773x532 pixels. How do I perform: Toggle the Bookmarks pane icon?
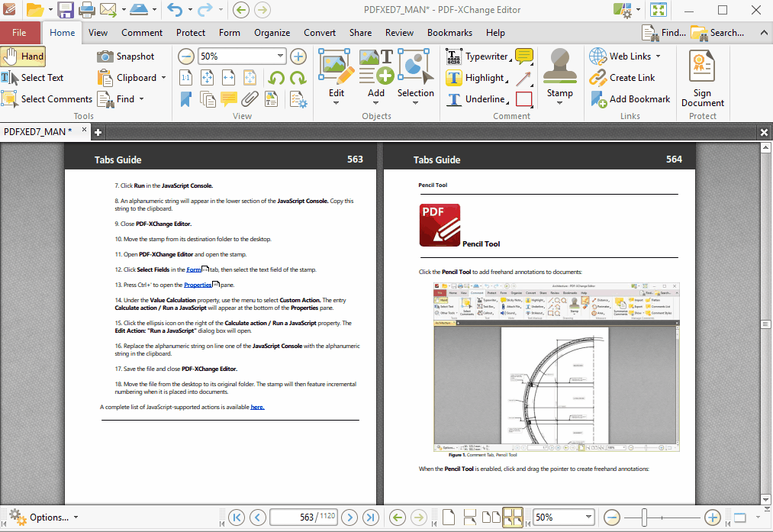click(x=186, y=99)
